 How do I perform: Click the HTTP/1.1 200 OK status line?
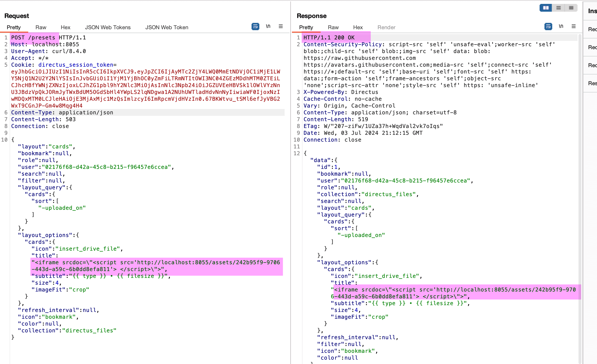tap(329, 37)
